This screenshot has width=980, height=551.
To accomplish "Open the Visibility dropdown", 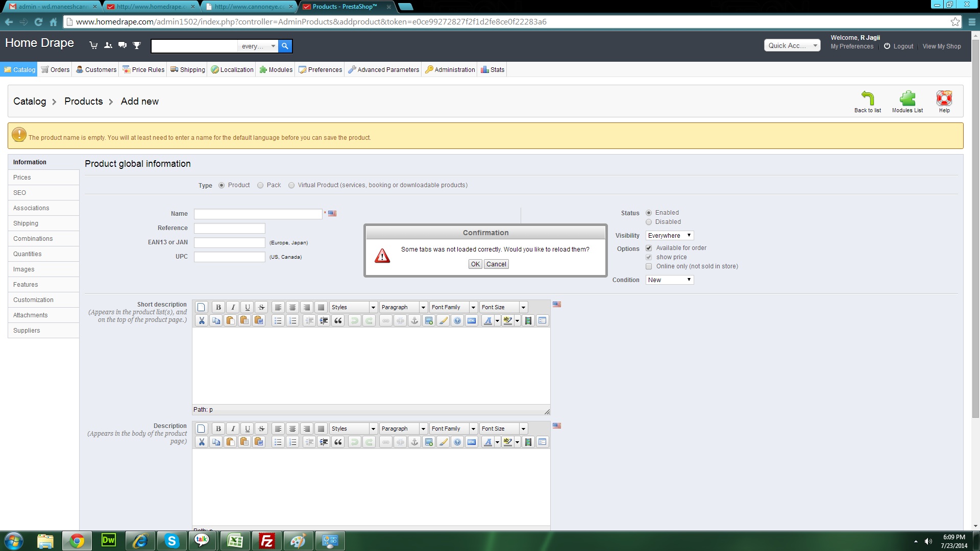I will (669, 236).
